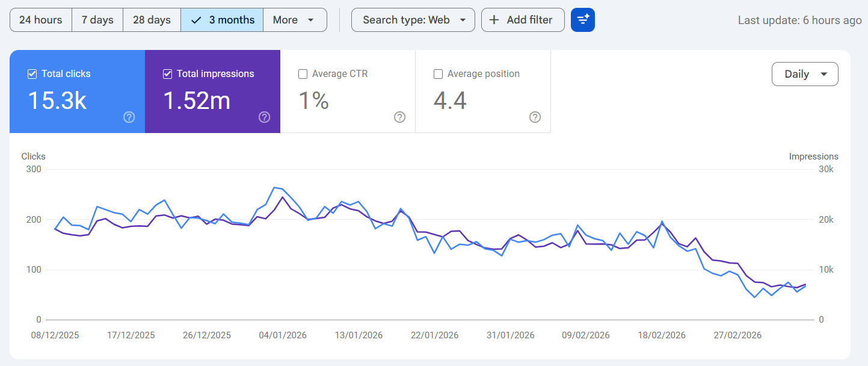The height and width of the screenshot is (366, 868).
Task: Open the More date range dropdown
Action: (294, 20)
